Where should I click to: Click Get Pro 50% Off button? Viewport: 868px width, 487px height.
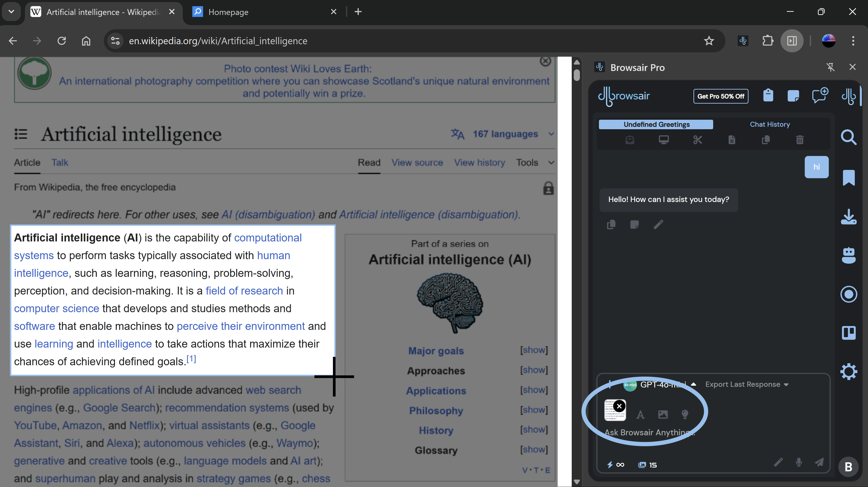720,96
